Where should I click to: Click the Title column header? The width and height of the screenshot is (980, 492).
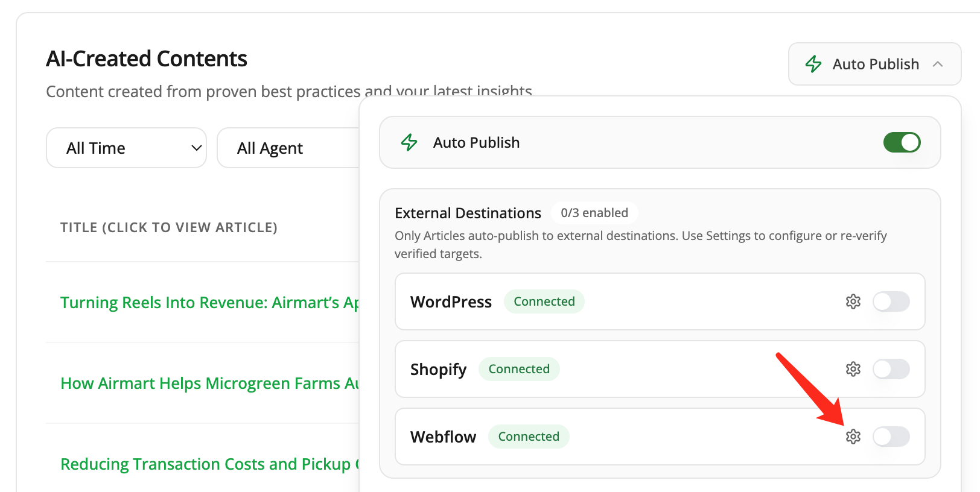[169, 227]
